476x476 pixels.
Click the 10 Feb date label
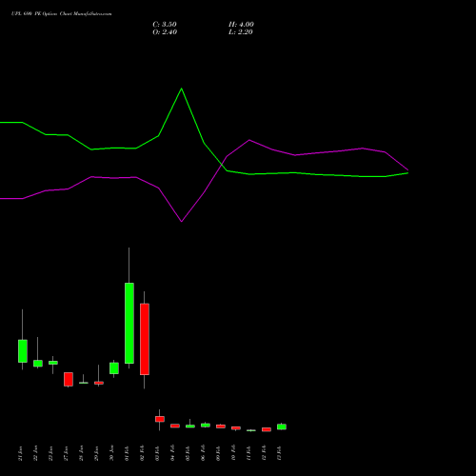click(x=234, y=453)
